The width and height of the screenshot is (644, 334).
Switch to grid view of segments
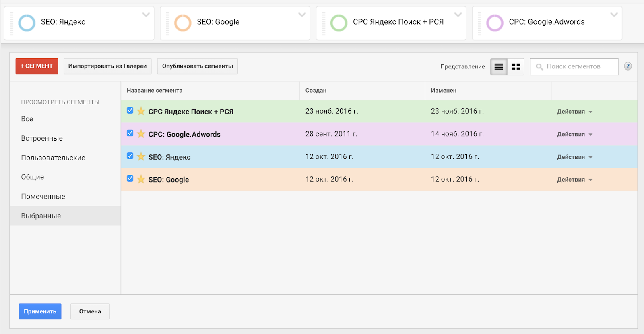click(x=516, y=67)
